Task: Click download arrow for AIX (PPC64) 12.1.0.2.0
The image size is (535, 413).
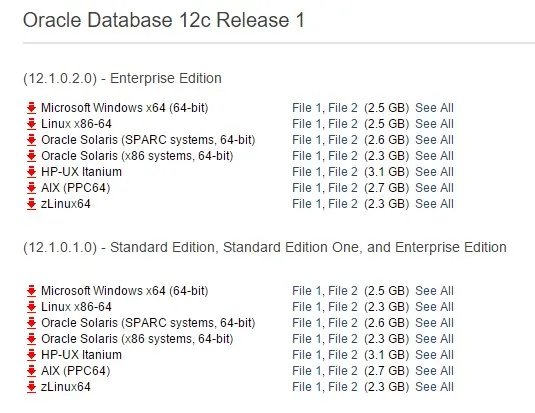Action: tap(31, 188)
